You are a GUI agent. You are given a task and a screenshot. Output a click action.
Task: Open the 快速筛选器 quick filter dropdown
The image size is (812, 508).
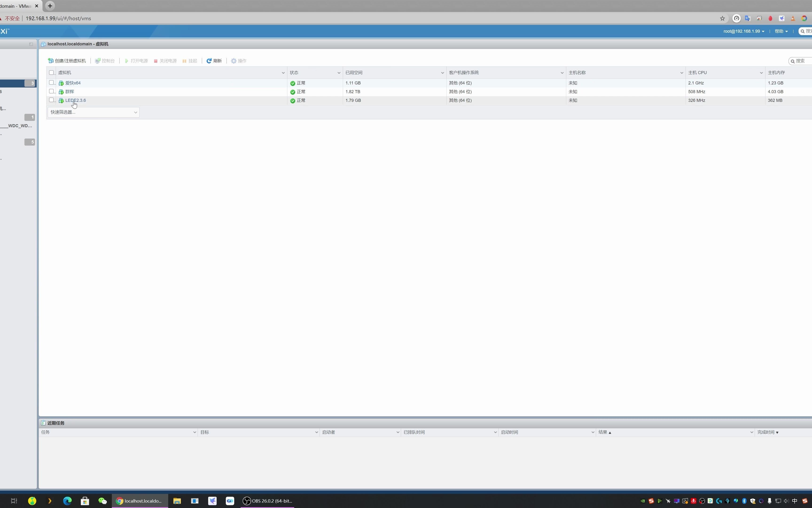(93, 112)
